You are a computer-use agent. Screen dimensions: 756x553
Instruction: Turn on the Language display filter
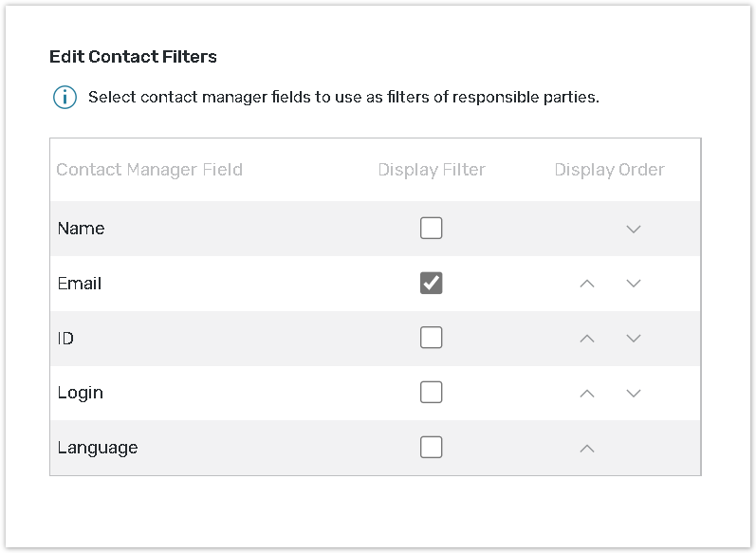432,448
